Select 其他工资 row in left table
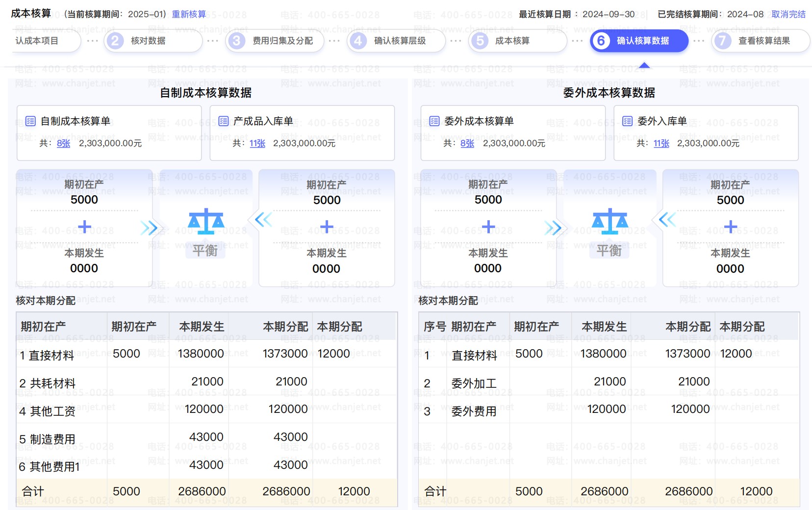Viewport: 812px width, 510px height. [206, 409]
